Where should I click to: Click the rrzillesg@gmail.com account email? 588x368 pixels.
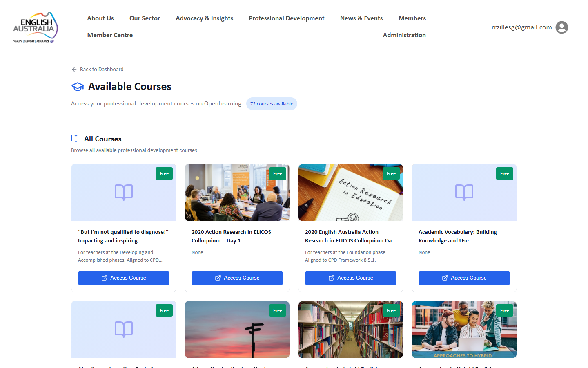[521, 27]
